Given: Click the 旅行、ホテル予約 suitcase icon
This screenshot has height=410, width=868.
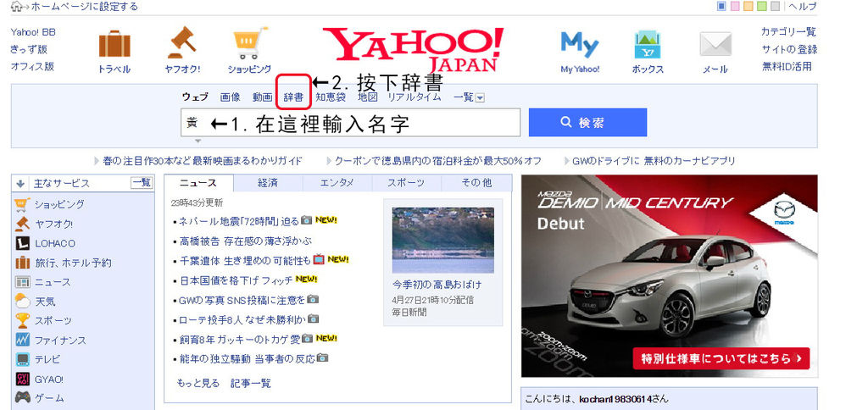Looking at the screenshot, I should [22, 263].
